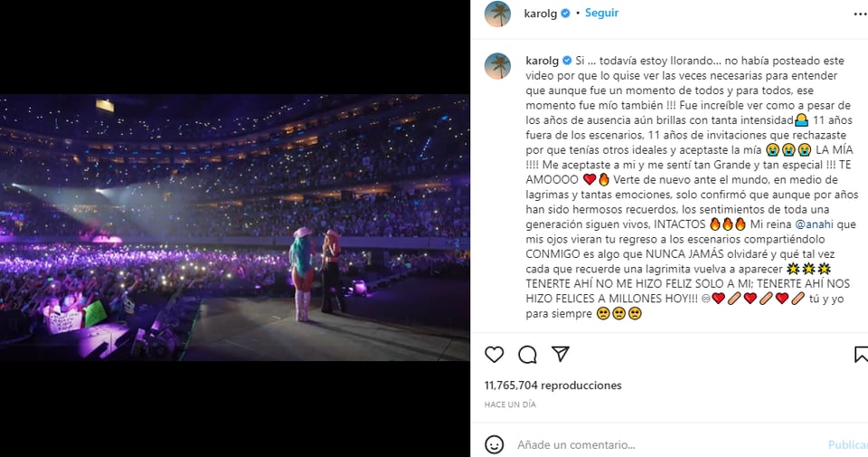Save the post using the bookmark icon
Image resolution: width=868 pixels, height=457 pixels.
861,355
